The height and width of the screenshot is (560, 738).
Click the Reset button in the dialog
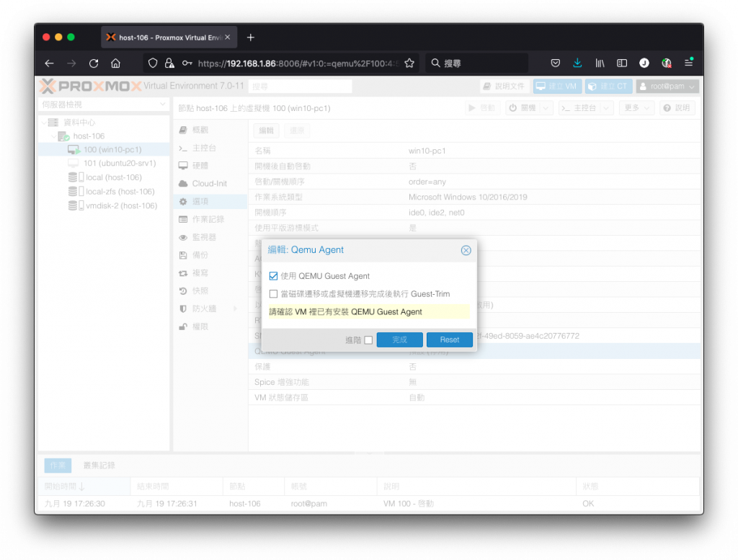coord(450,339)
